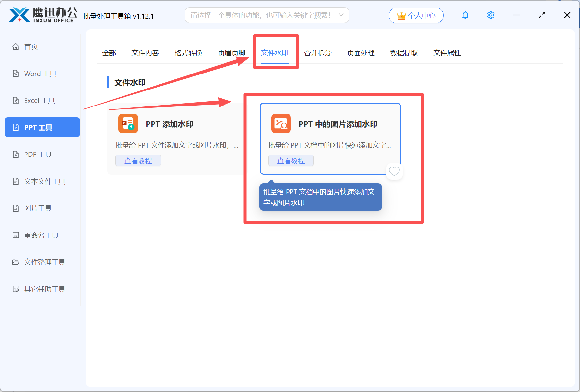Open the Word 工具 section in sidebar

[39, 73]
